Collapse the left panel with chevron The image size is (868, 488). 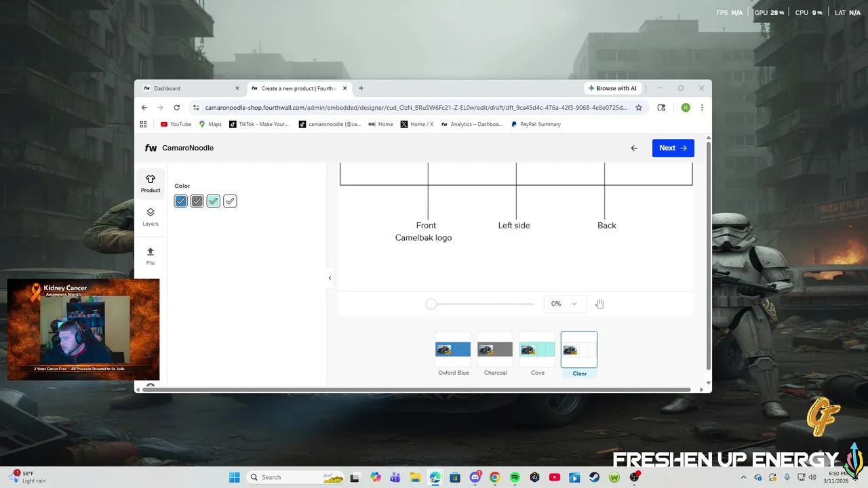pos(330,278)
